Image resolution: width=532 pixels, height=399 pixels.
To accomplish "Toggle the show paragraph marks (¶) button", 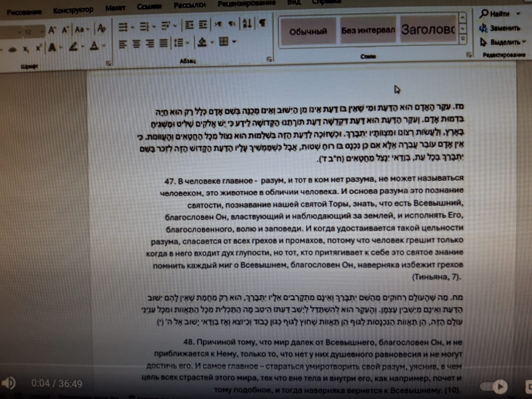I will tap(263, 23).
